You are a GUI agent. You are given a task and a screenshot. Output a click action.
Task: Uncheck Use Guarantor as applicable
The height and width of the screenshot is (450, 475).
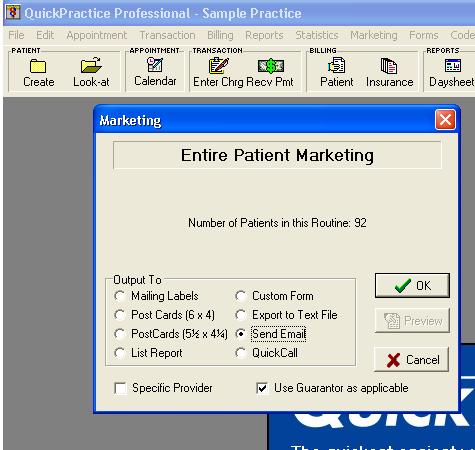262,388
